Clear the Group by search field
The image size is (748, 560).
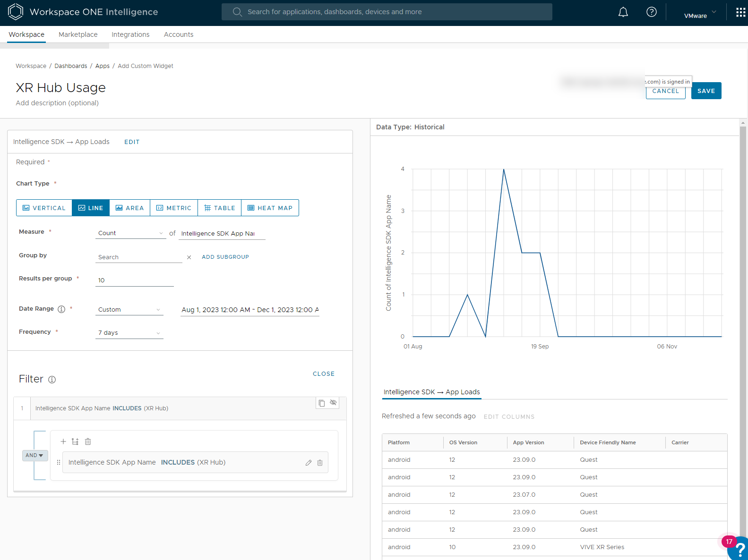(x=189, y=257)
